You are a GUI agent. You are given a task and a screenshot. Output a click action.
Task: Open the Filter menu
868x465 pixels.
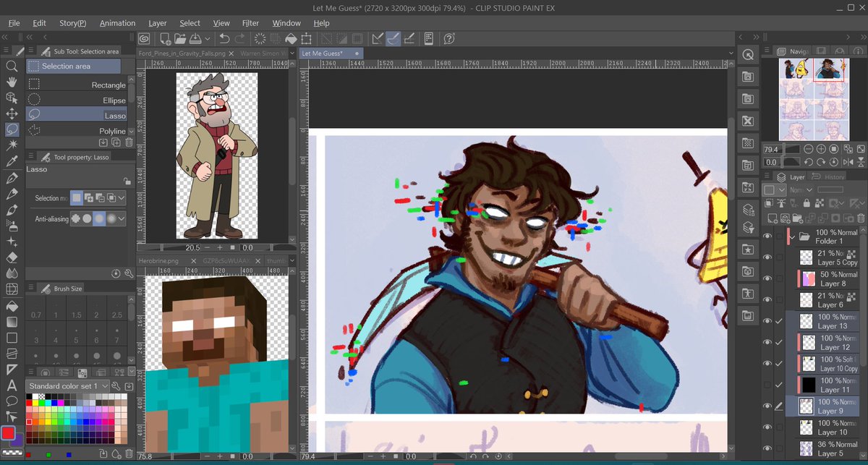pos(250,23)
